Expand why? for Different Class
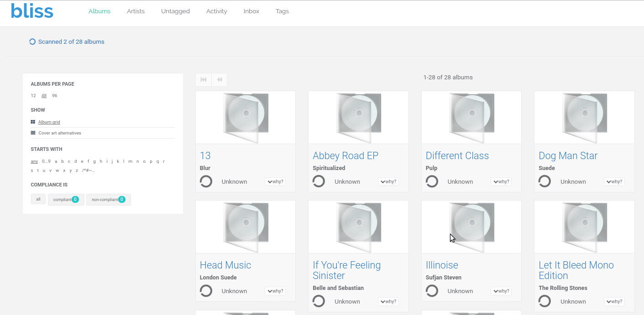Screen dimensions: 644x315 501,181
